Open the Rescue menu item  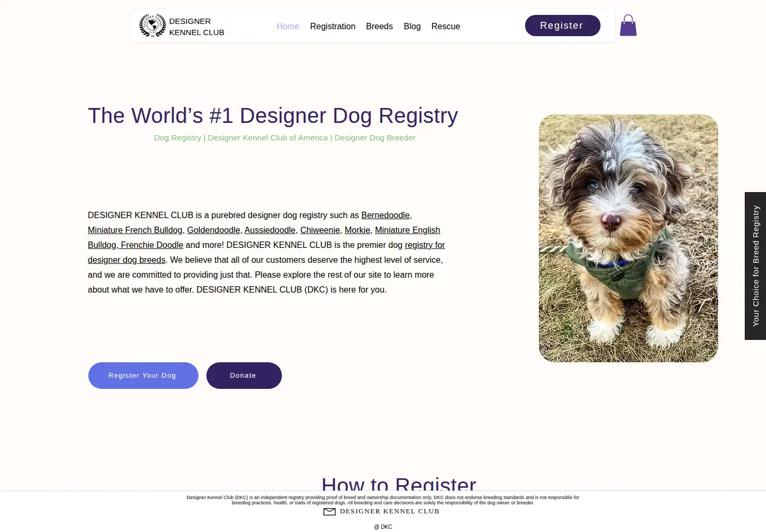[446, 26]
